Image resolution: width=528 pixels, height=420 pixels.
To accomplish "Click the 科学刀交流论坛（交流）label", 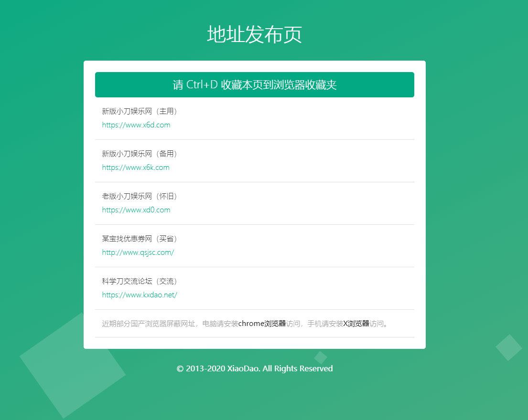I will click(x=140, y=281).
